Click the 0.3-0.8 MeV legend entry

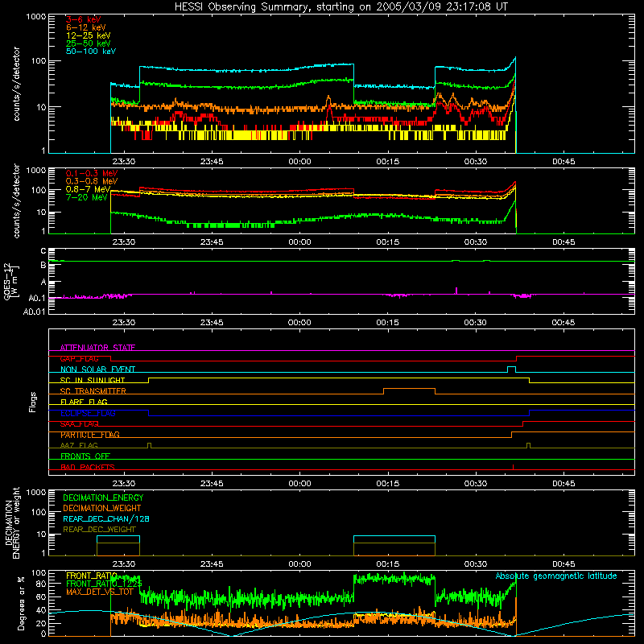click(92, 181)
